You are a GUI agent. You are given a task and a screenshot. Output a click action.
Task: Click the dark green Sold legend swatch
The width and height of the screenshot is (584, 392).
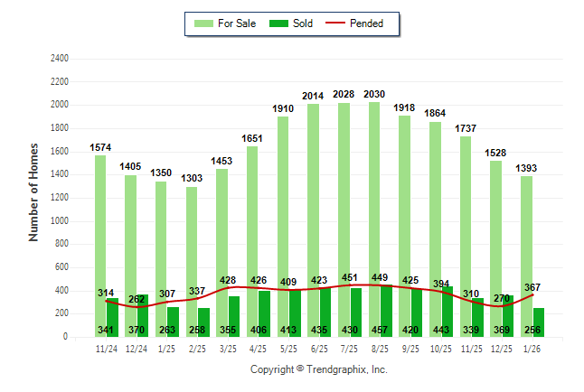[278, 23]
